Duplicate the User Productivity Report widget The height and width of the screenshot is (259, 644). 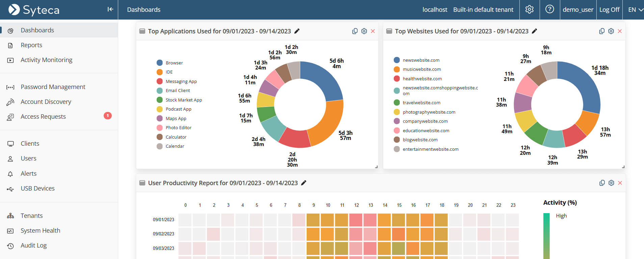tap(602, 183)
